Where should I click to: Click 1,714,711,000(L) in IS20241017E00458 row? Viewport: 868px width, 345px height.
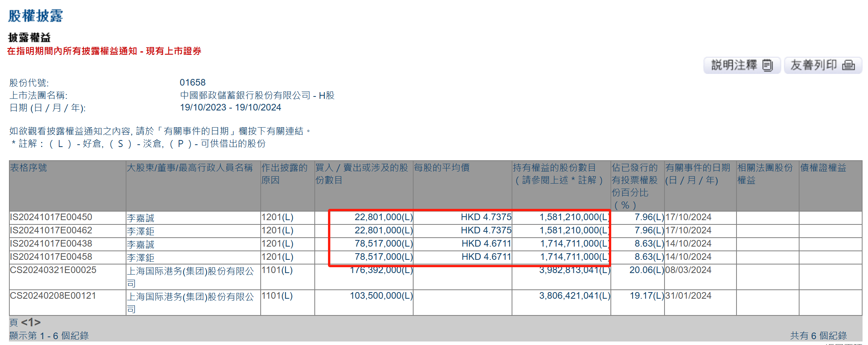point(575,257)
